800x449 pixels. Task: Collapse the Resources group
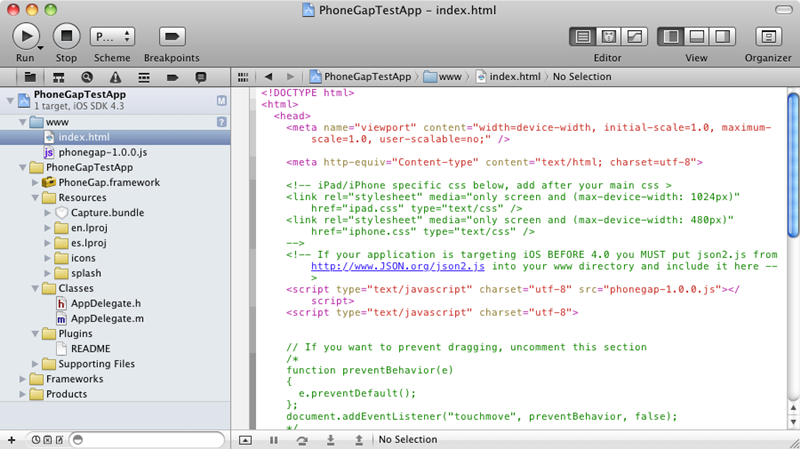tap(35, 197)
